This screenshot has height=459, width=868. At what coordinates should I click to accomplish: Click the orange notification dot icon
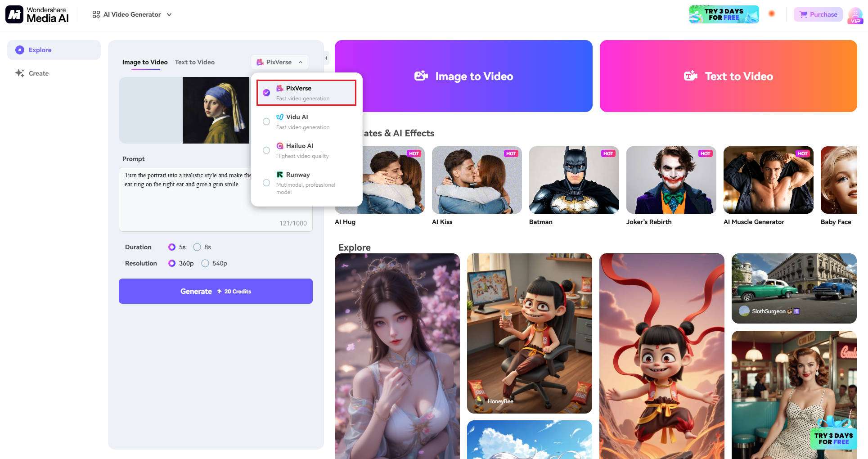(772, 13)
